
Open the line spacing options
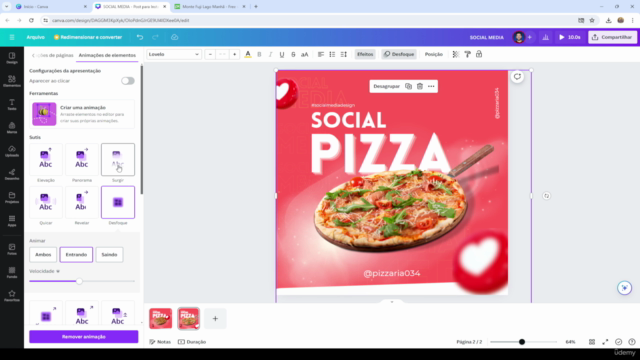tap(344, 54)
